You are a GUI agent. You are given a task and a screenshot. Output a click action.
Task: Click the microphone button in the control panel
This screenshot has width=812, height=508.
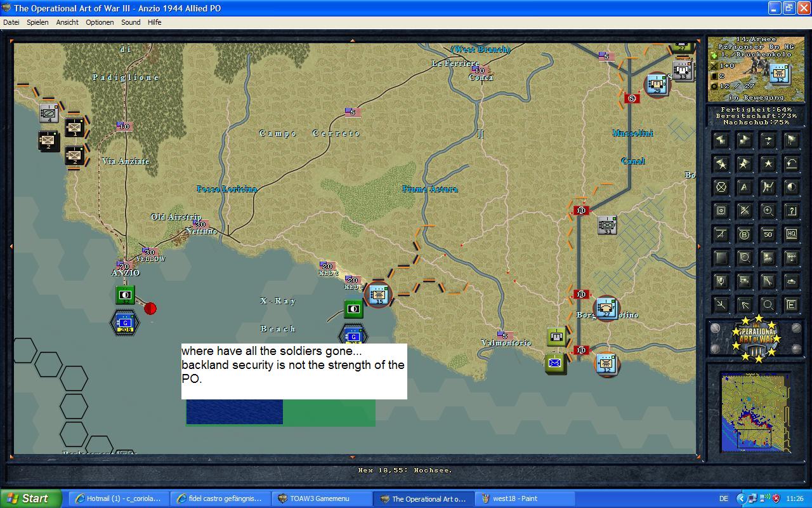coord(721,281)
